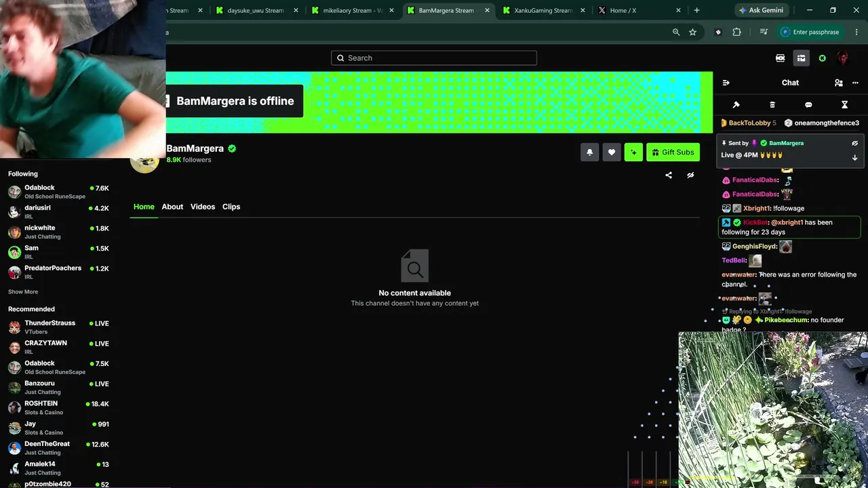Click the dark shield extension icon in toolbar
This screenshot has width=868, height=488.
coord(718,32)
